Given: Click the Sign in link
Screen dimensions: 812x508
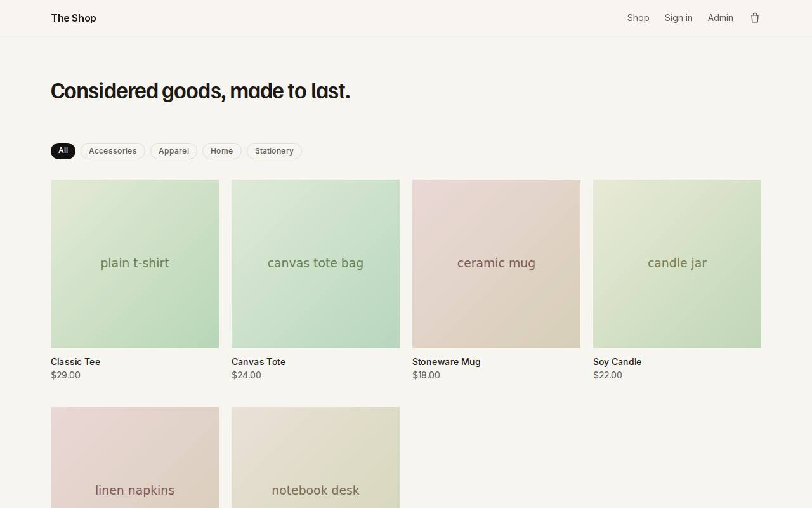Looking at the screenshot, I should pyautogui.click(x=679, y=18).
